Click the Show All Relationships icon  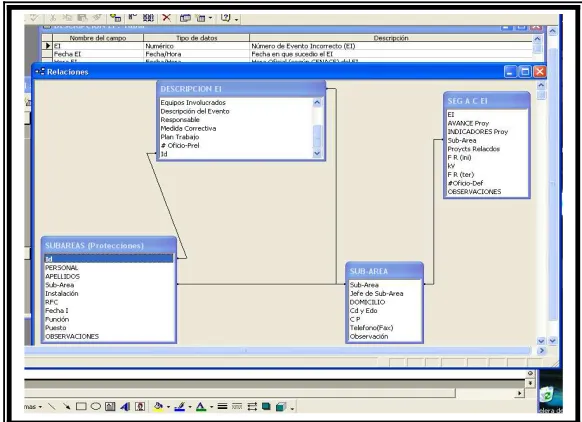click(x=148, y=17)
